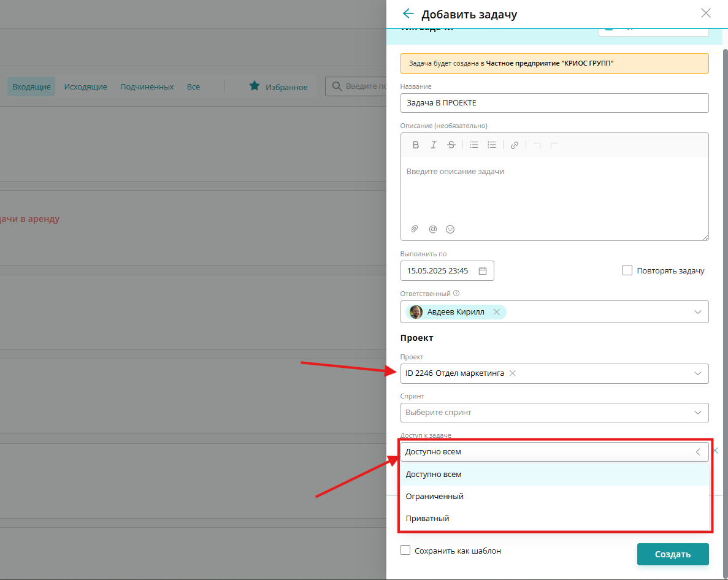Check Сохранить как шаблон
728x580 pixels.
pyautogui.click(x=405, y=550)
